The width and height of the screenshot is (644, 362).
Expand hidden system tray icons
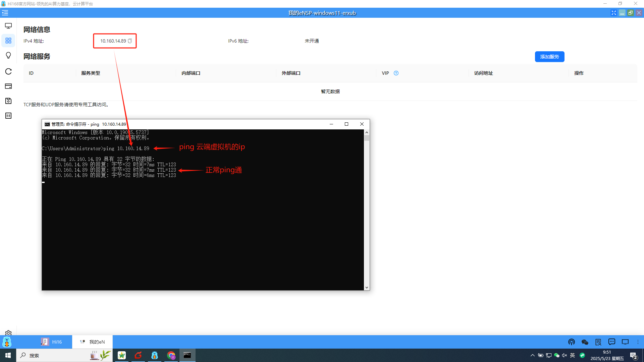[x=533, y=355]
